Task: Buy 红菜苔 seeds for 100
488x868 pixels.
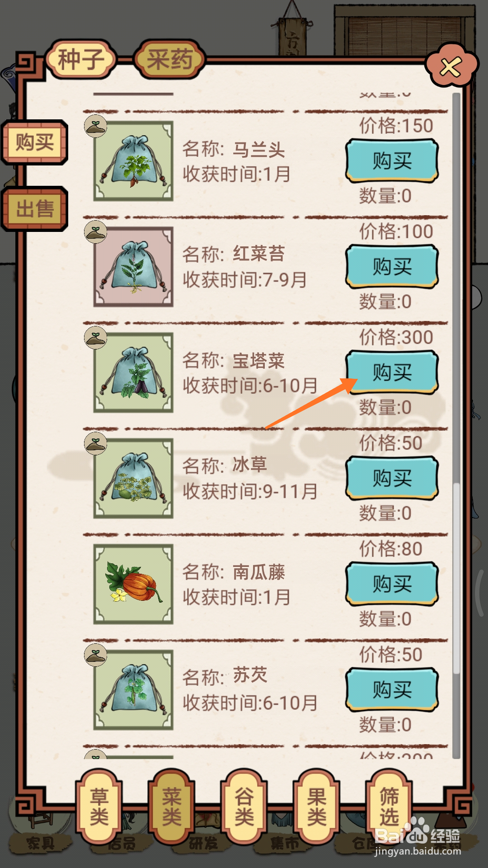Action: [x=392, y=267]
